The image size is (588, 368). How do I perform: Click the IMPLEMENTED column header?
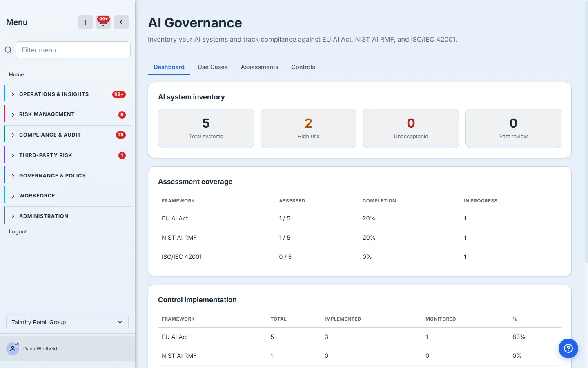coord(343,319)
